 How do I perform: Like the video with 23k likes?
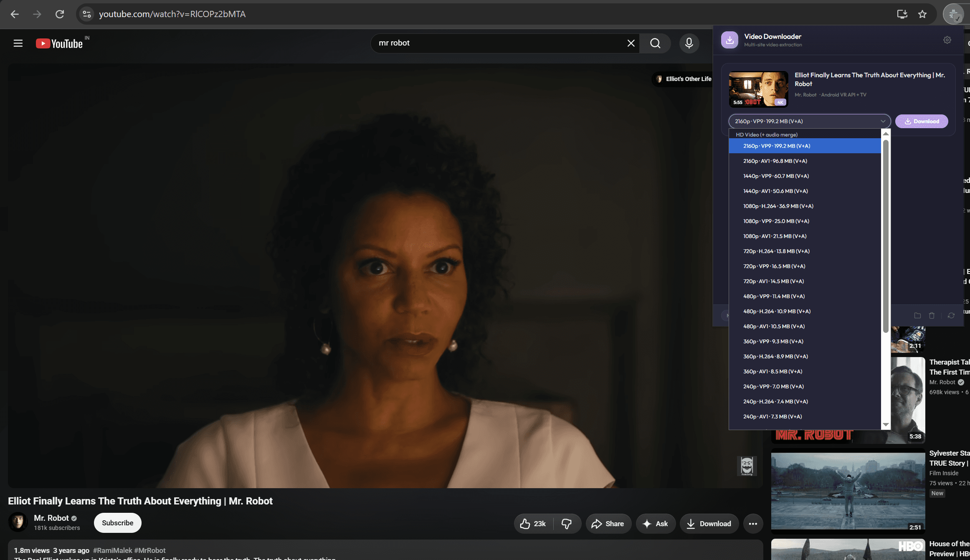tap(534, 524)
